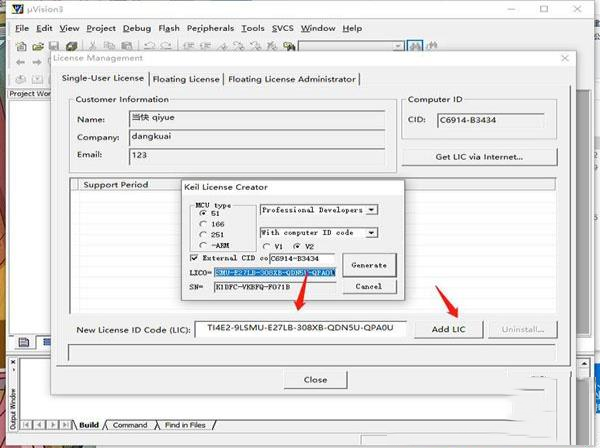
Task: Switch to the Floating License tab
Action: pos(187,79)
